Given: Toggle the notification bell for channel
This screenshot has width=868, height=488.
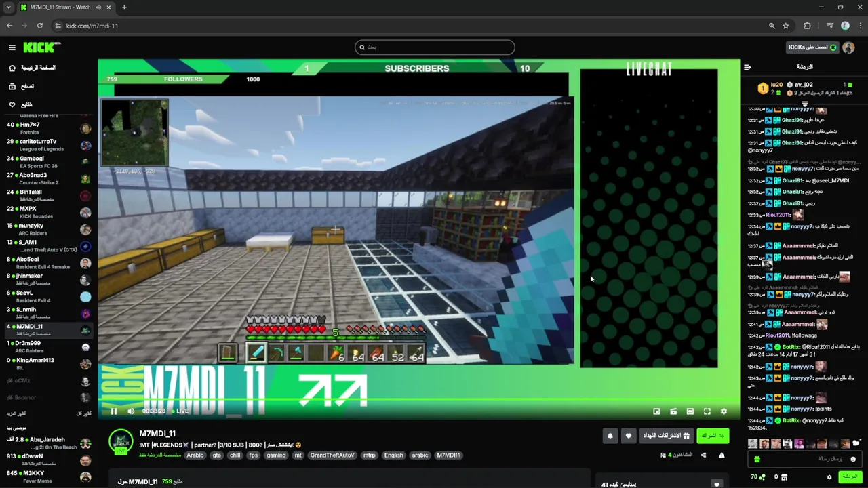Looking at the screenshot, I should (x=610, y=436).
